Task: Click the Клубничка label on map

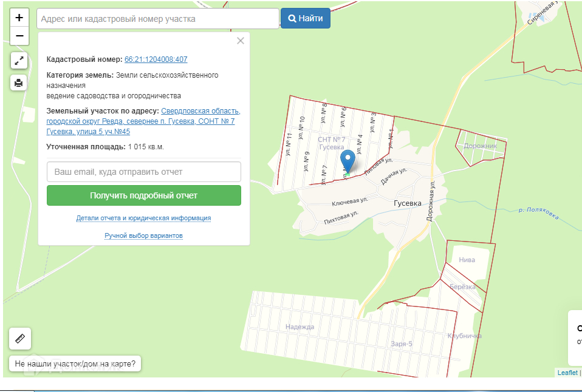Action: tap(464, 336)
